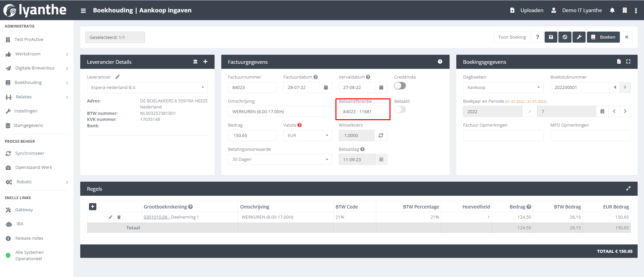This screenshot has width=644, height=277.
Task: Open Instellingen in the sidebar
Action: [x=26, y=111]
